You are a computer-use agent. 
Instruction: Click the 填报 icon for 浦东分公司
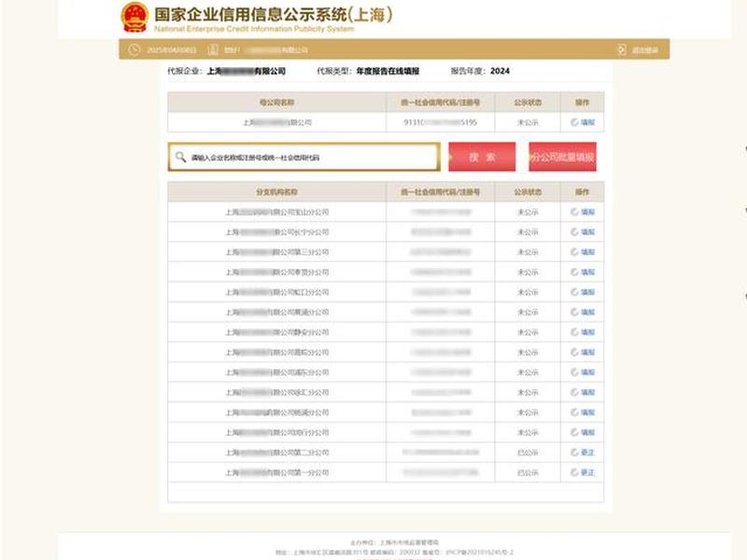click(x=574, y=371)
